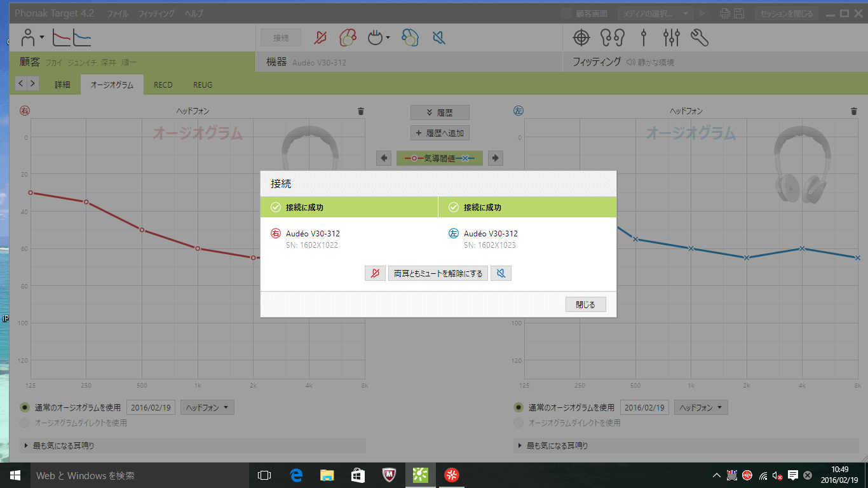The height and width of the screenshot is (488, 868).
Task: Click the right audiogram point at 250 Hz
Action: tap(86, 202)
